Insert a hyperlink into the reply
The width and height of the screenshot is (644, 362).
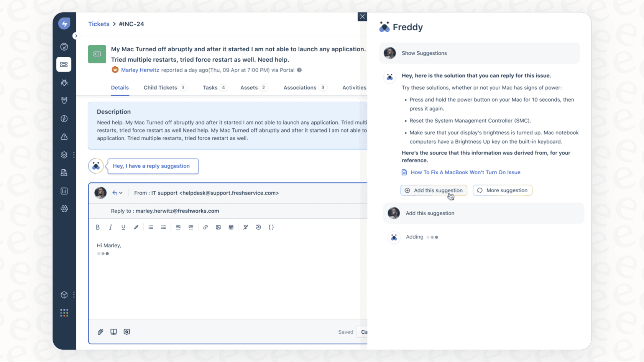tap(205, 227)
